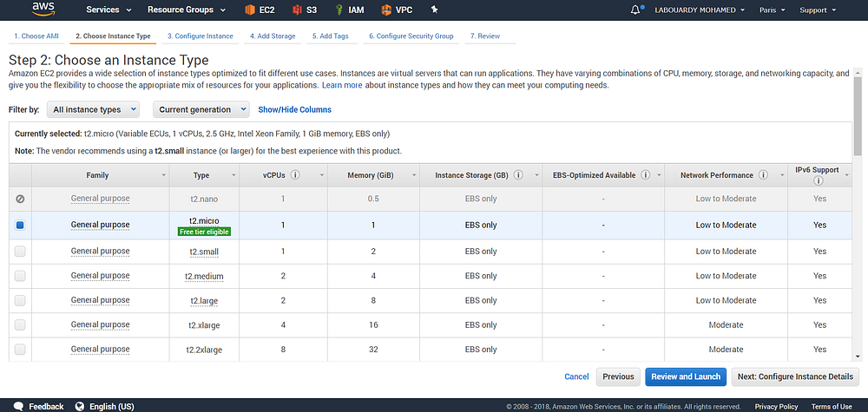Uncheck the t2.micro instance checkbox
Viewport: 868px width, 412px height.
click(x=20, y=226)
